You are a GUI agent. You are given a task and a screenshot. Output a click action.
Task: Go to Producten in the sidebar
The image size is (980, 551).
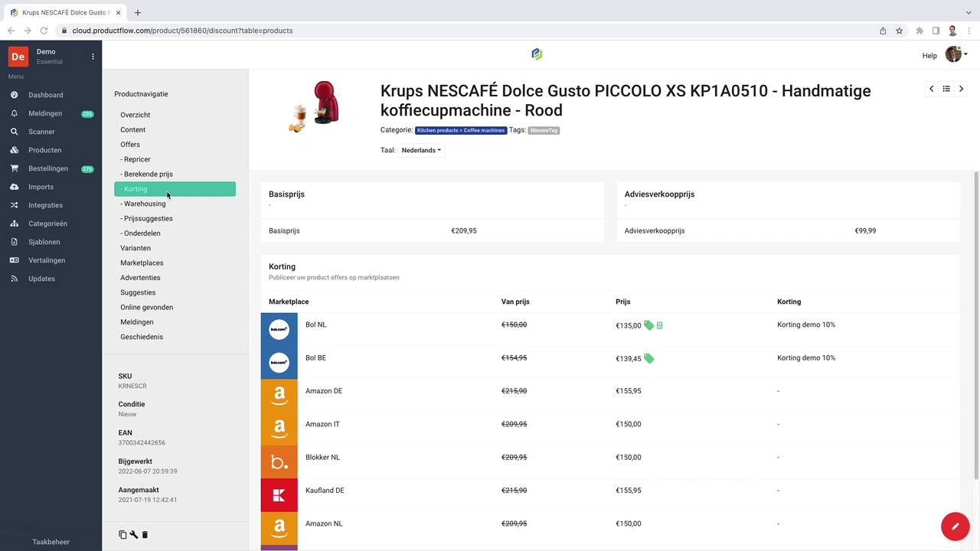click(x=44, y=150)
